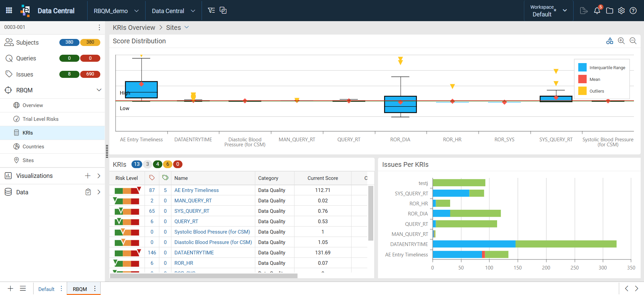Click the copy panels icon in top bar
The image size is (644, 295).
point(223,10)
